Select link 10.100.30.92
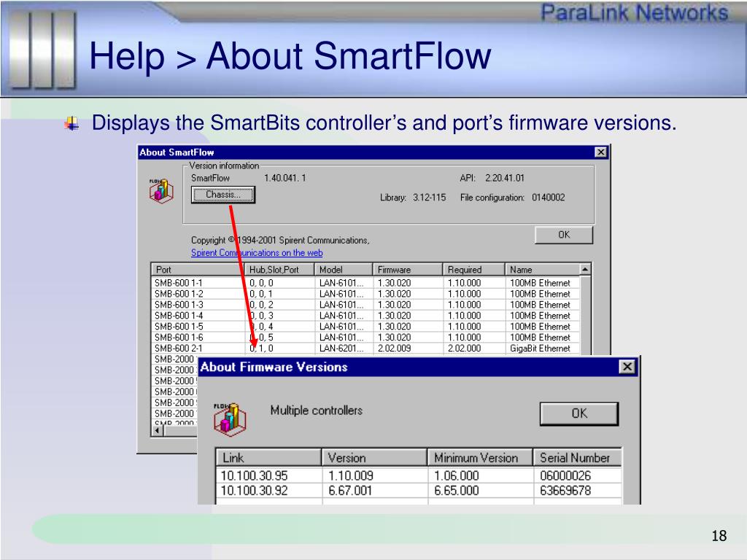Image resolution: width=747 pixels, height=560 pixels. 254,491
